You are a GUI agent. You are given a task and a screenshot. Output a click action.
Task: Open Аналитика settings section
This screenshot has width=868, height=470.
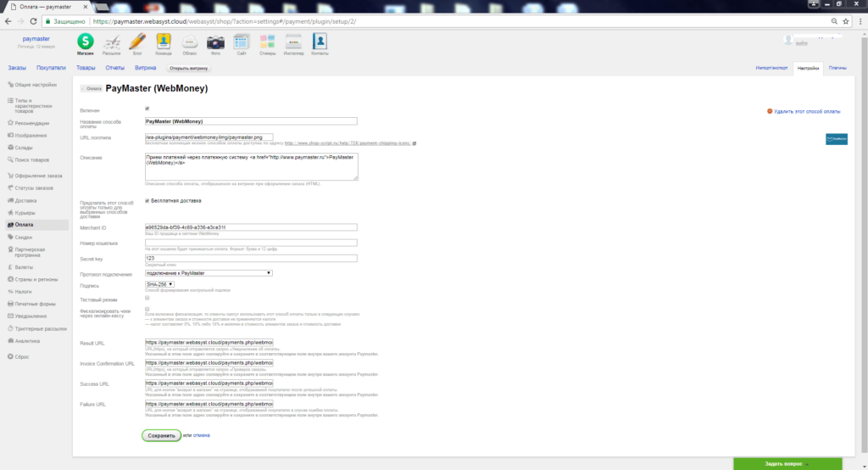[27, 341]
